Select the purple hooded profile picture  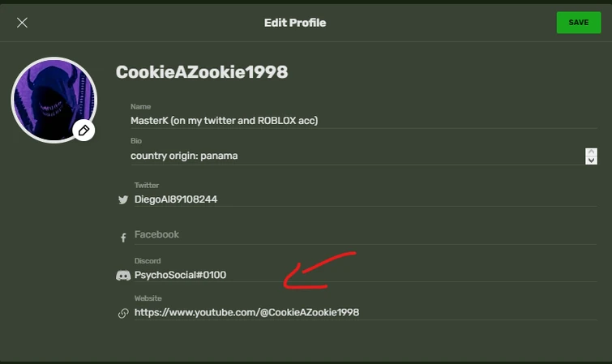tap(54, 100)
